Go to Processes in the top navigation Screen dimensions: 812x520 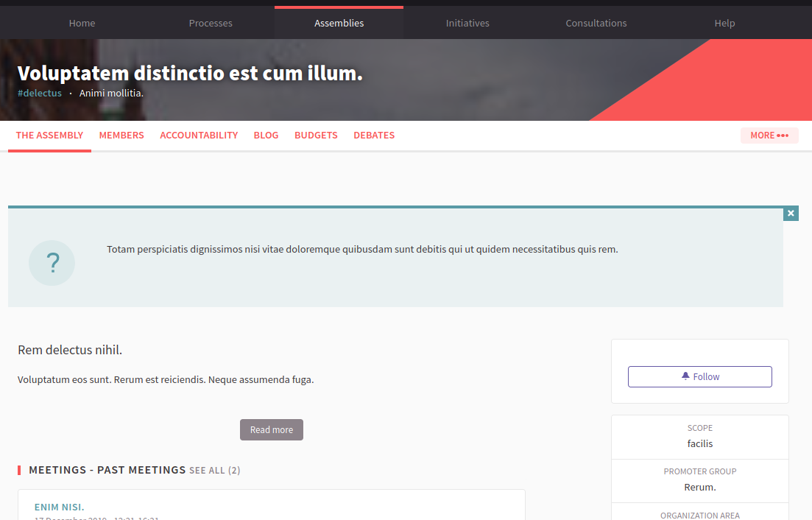pyautogui.click(x=211, y=23)
